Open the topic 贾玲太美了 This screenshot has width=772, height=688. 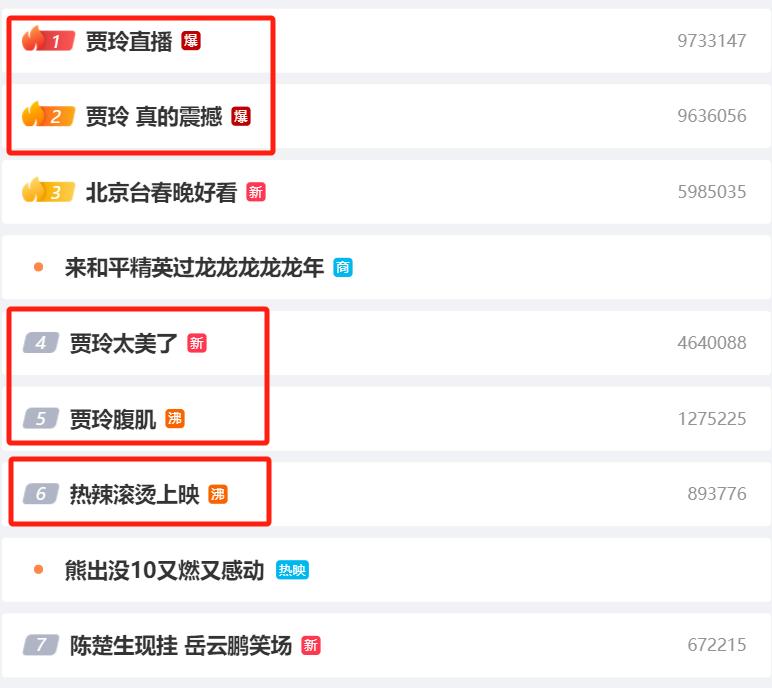[124, 343]
